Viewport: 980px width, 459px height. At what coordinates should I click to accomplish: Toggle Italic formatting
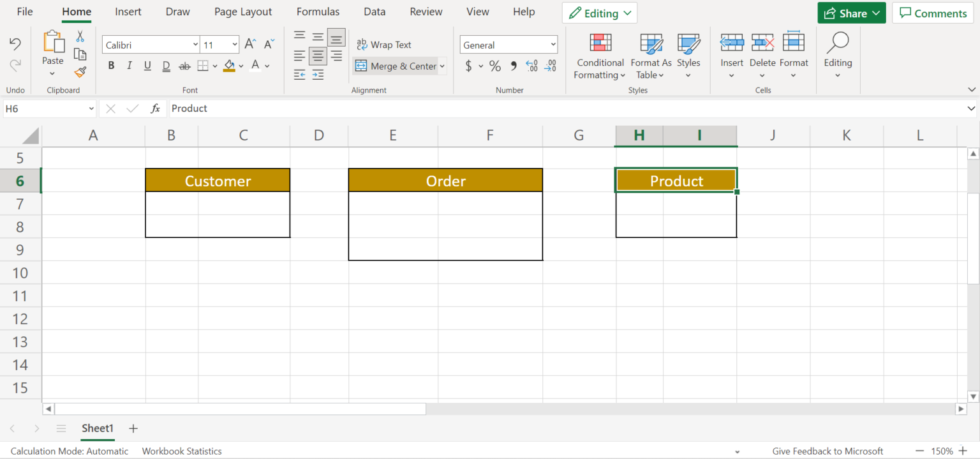click(x=130, y=66)
